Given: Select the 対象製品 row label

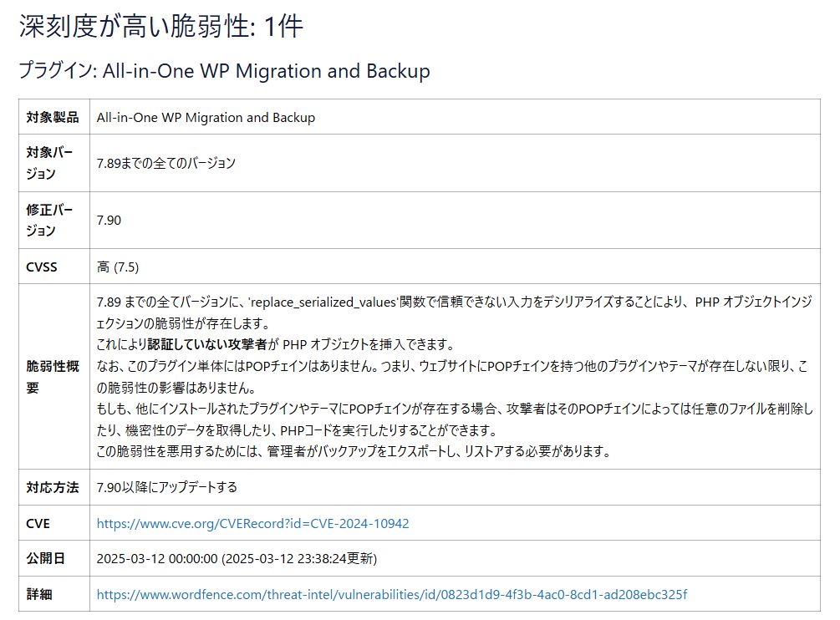Looking at the screenshot, I should [53, 117].
